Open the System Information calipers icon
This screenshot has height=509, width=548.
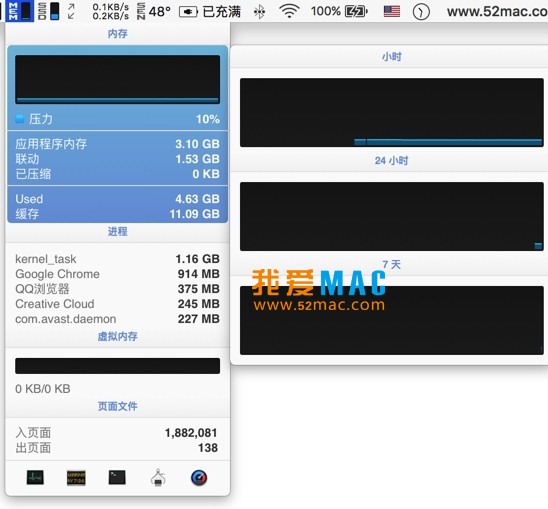pyautogui.click(x=158, y=478)
